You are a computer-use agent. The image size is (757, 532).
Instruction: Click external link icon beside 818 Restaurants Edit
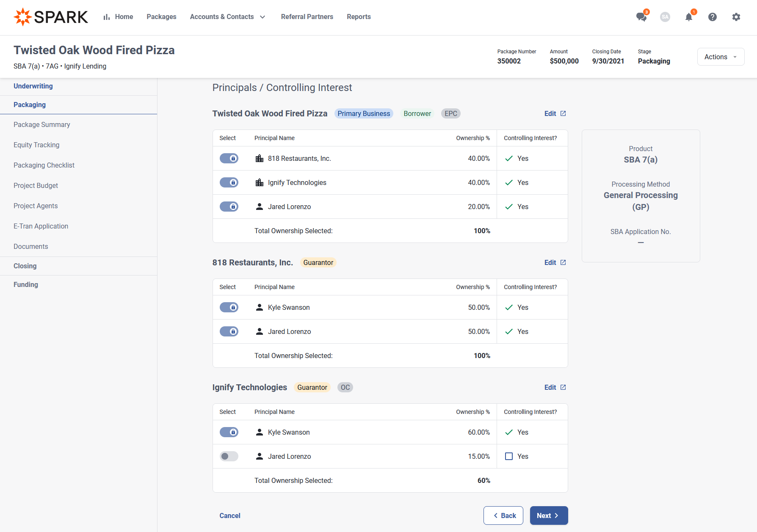tap(563, 262)
